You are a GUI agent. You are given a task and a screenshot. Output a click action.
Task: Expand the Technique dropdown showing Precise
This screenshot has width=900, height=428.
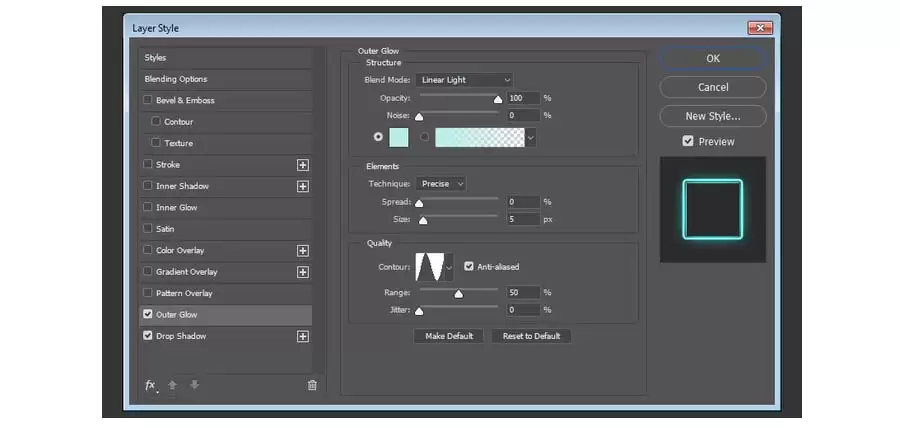[x=441, y=184]
